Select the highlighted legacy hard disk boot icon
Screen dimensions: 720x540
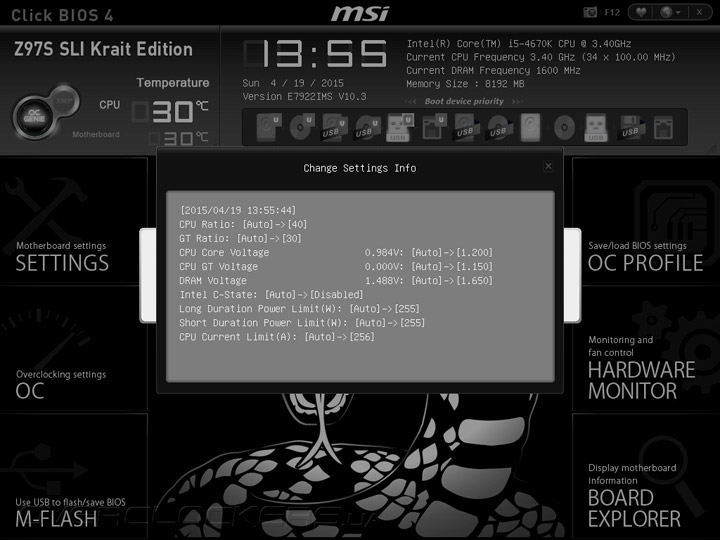pos(531,127)
